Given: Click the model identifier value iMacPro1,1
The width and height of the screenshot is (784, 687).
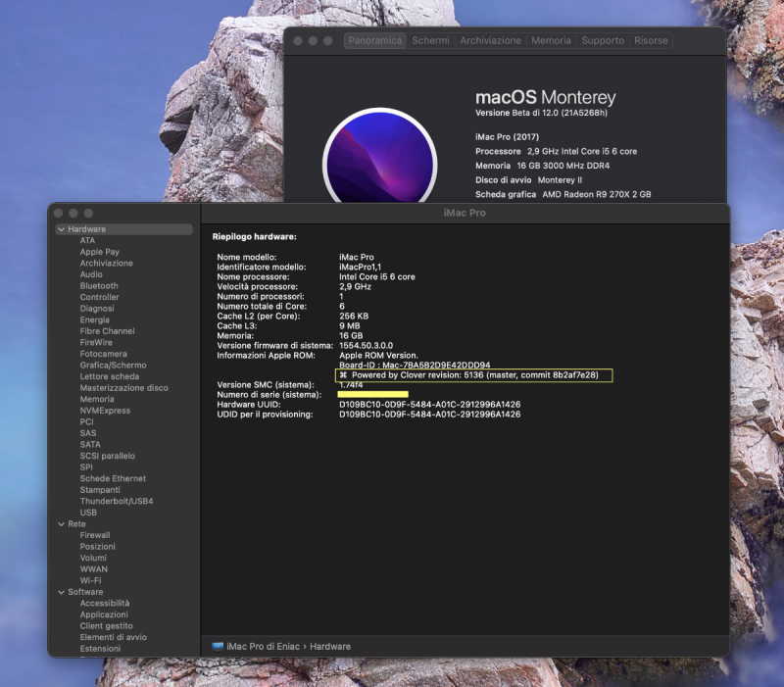Looking at the screenshot, I should (360, 267).
